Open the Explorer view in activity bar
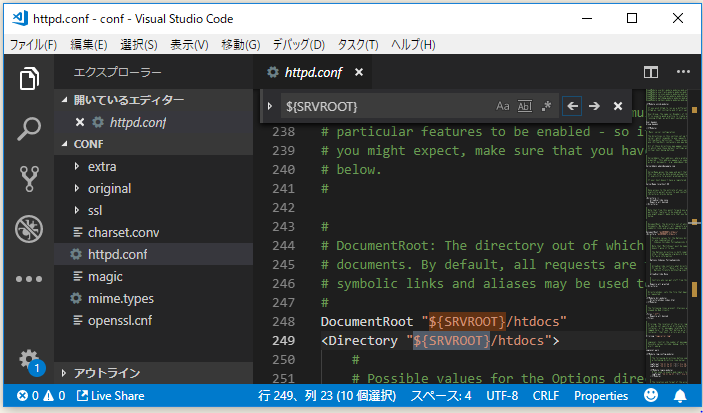This screenshot has width=703, height=413. coord(29,78)
